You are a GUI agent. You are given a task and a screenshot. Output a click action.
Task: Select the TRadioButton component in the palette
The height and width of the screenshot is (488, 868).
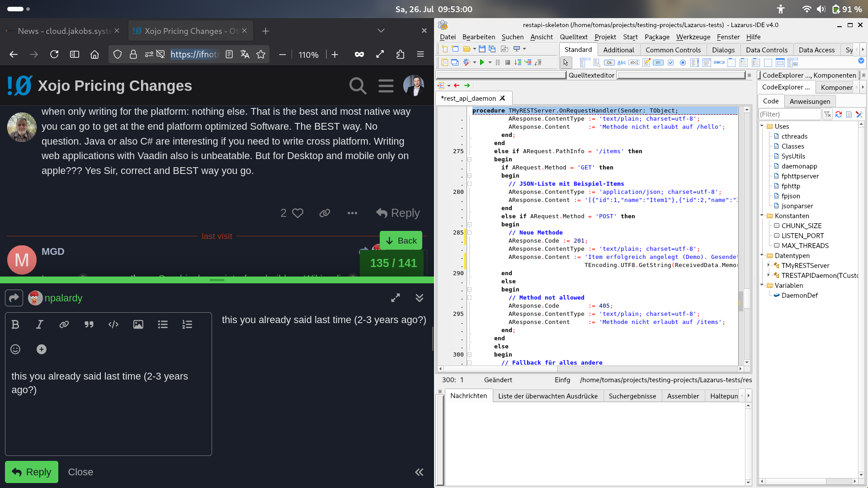point(683,62)
